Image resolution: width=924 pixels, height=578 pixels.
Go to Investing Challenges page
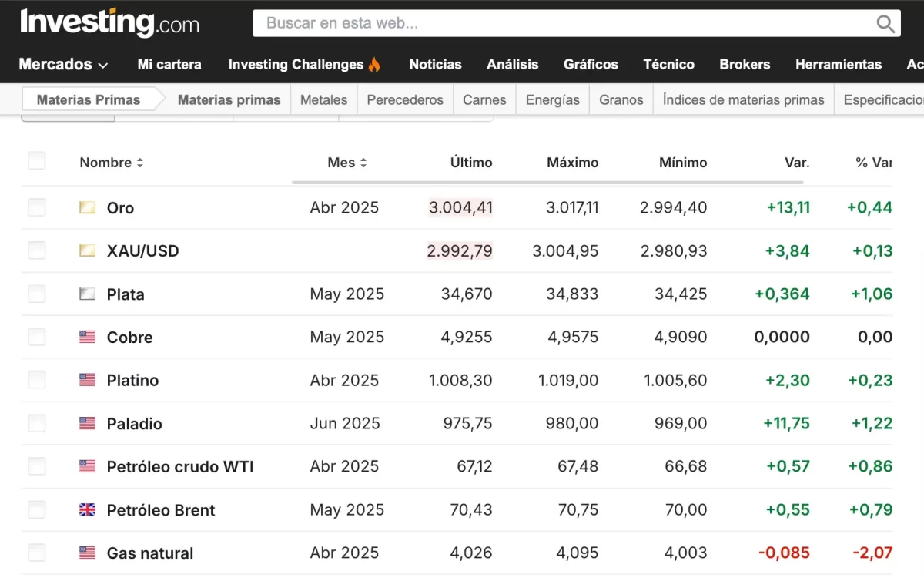[304, 65]
